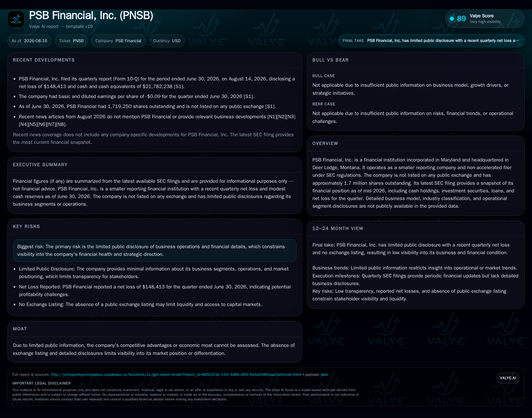Click the [N7] news citation
This screenshot has height=418, width=532.
[x=52, y=125]
